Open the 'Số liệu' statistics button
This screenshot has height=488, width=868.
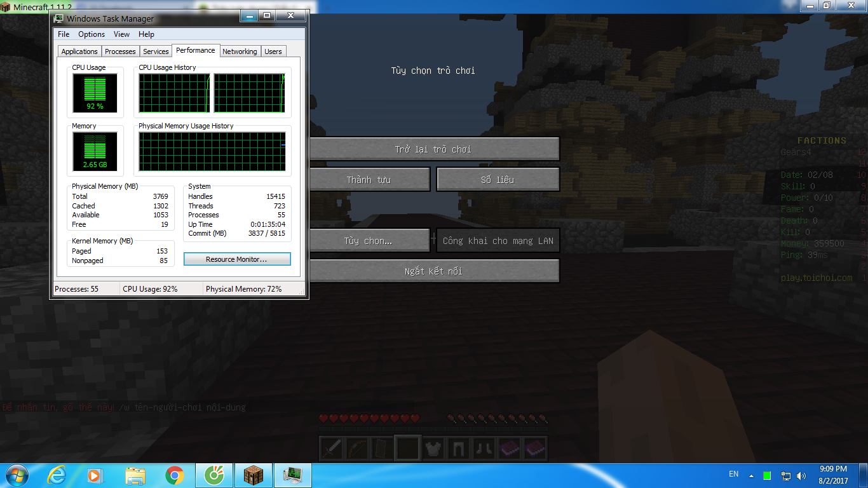(x=498, y=180)
